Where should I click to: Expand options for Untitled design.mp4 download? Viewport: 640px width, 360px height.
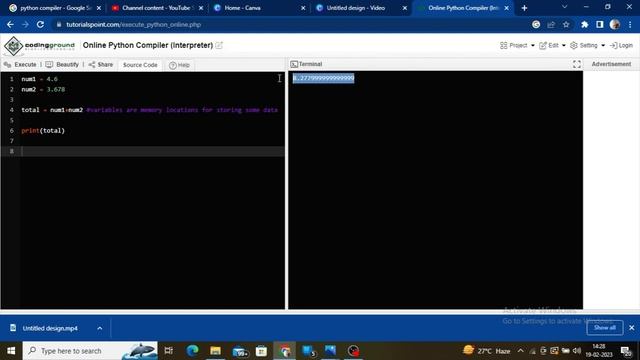tap(100, 328)
